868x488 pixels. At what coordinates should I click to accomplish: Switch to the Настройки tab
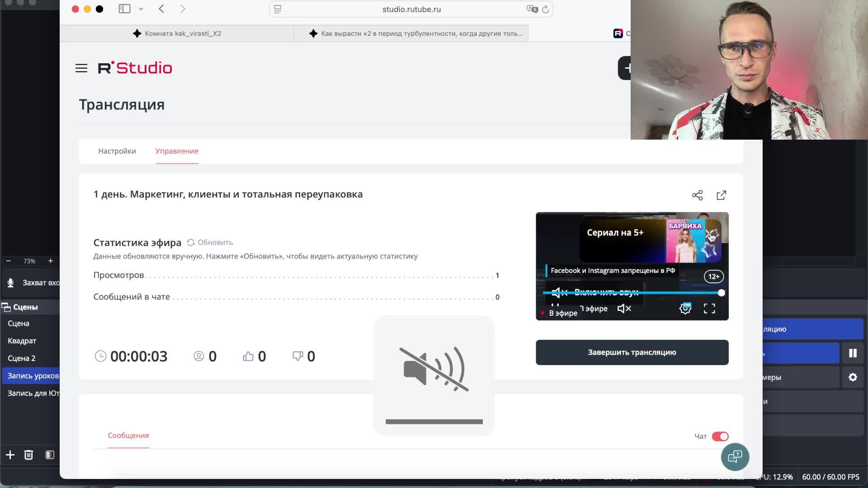coord(117,151)
